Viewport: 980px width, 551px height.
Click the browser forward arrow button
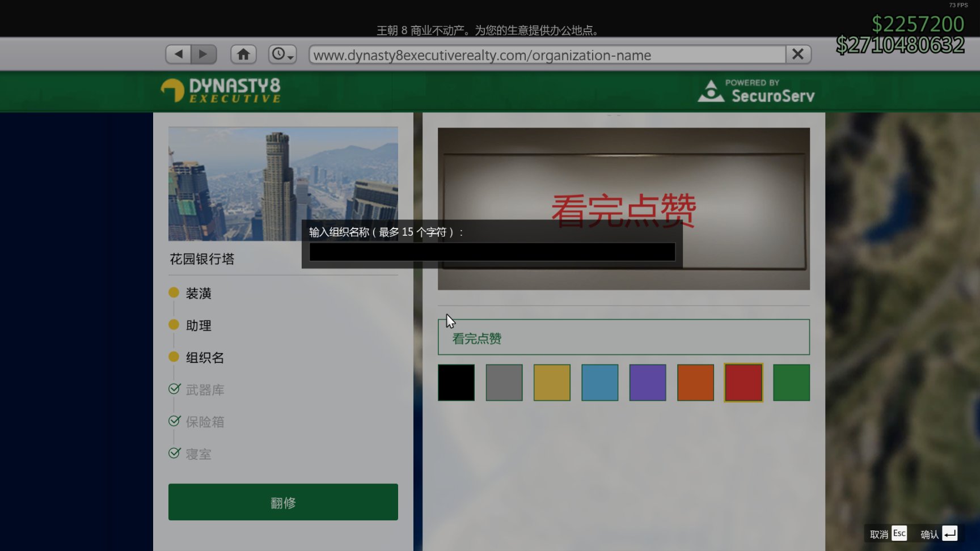point(204,54)
